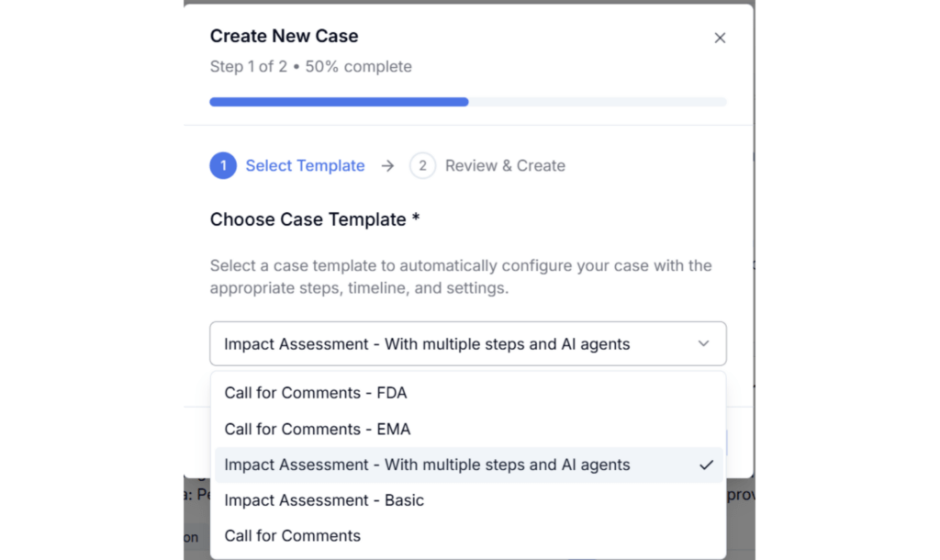940x560 pixels.
Task: Click the unfilled progress bar portion
Action: point(597,102)
